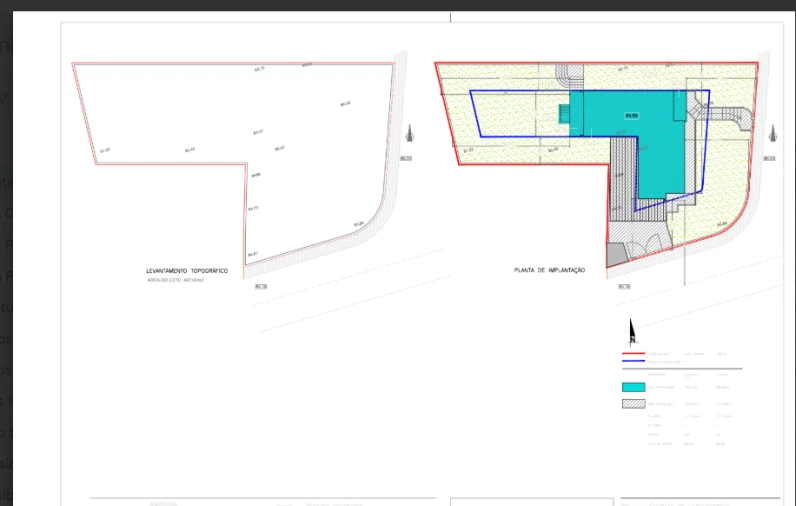Click the 91.83 elevation label in the topographic plan

tap(104, 151)
